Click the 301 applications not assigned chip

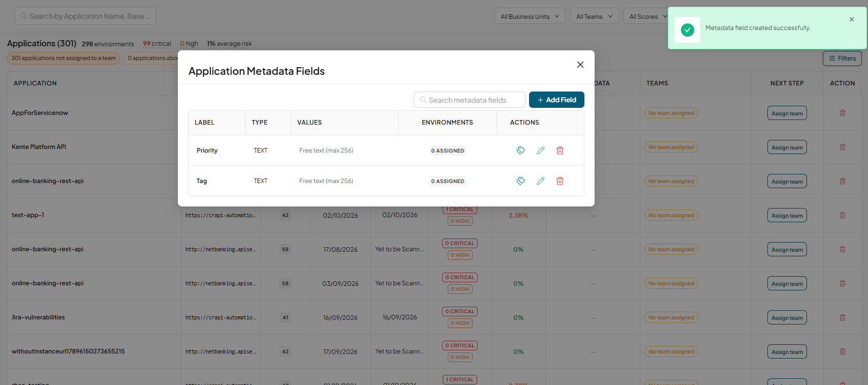[64, 58]
